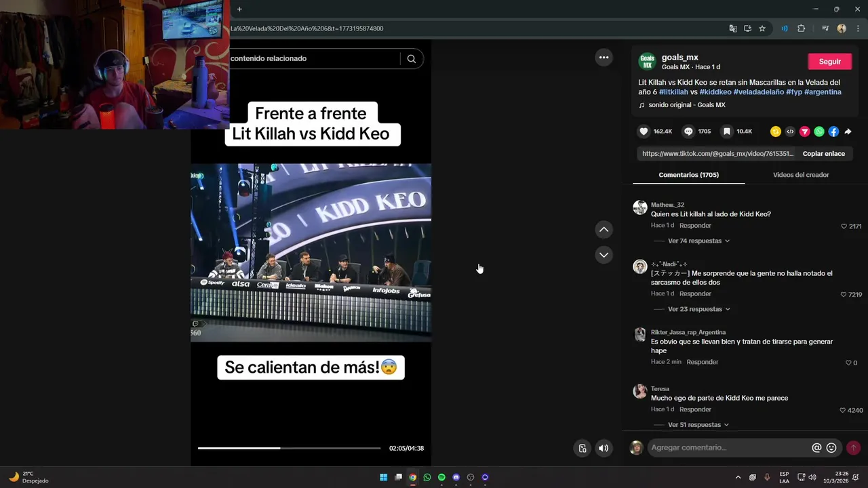The height and width of the screenshot is (488, 868).
Task: Expand Ver 74 respuestas
Action: (698, 241)
